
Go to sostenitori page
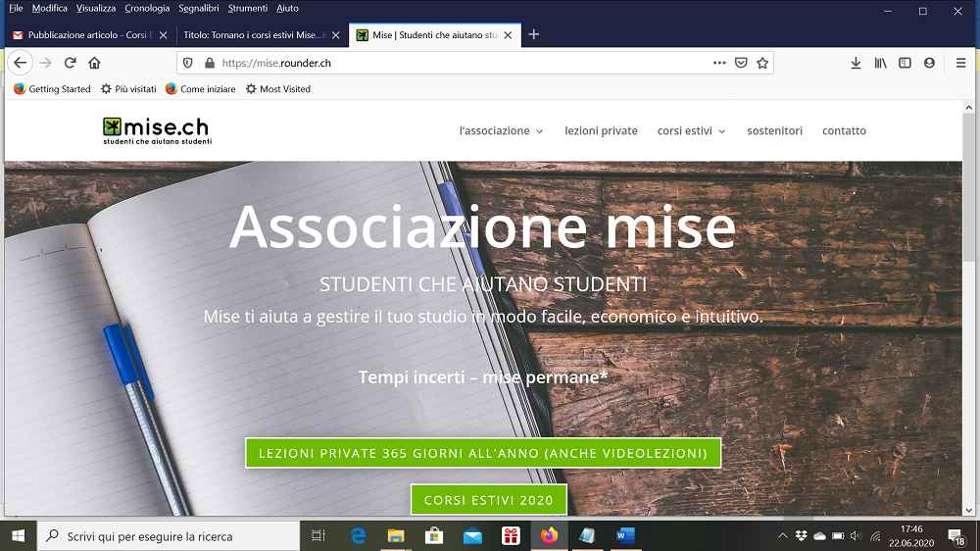(x=774, y=130)
